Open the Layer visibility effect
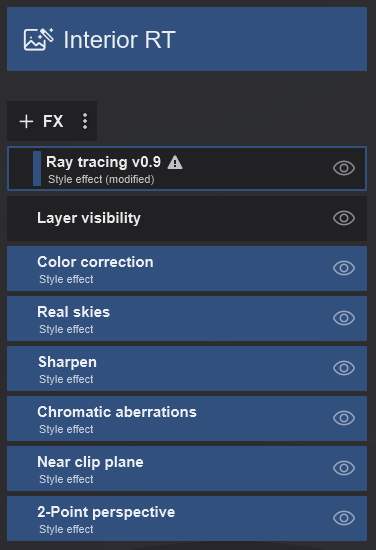Screen dimensions: 376x550 click(187, 218)
